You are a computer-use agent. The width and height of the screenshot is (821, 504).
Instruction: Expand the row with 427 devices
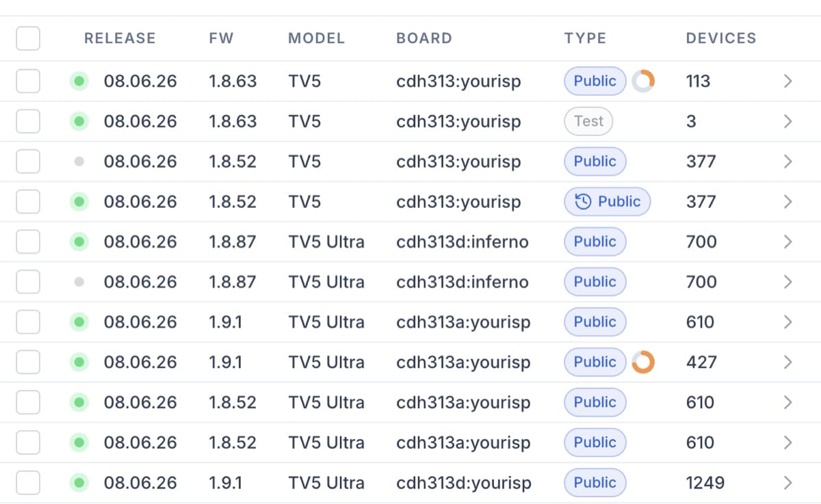click(787, 362)
